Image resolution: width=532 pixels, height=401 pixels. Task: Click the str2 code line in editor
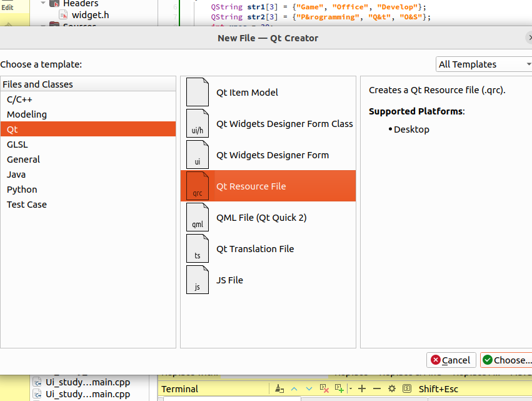point(321,17)
